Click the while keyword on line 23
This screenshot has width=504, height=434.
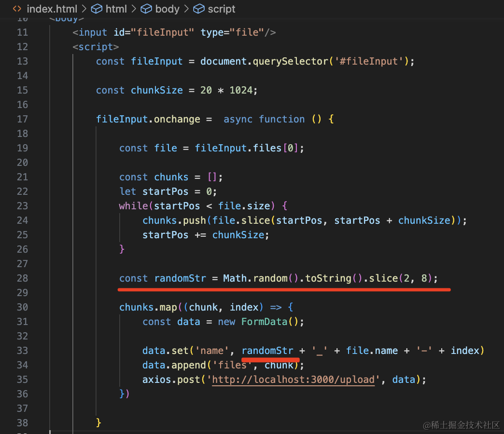click(x=133, y=206)
